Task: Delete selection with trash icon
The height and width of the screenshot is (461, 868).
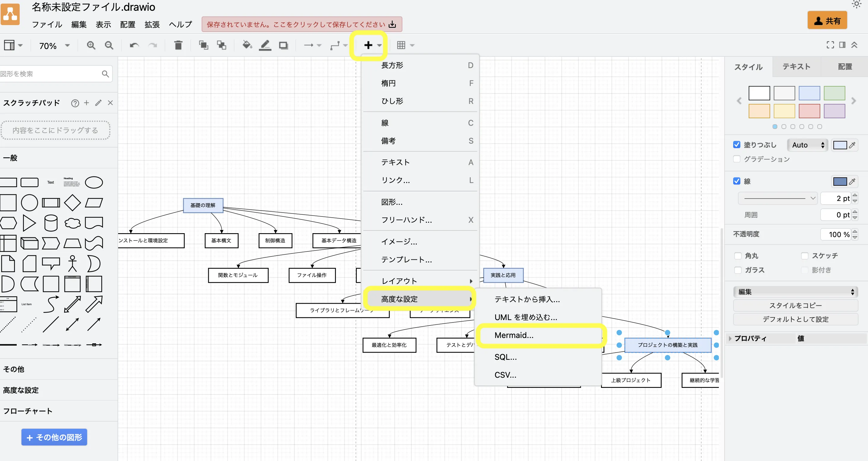Action: [178, 45]
